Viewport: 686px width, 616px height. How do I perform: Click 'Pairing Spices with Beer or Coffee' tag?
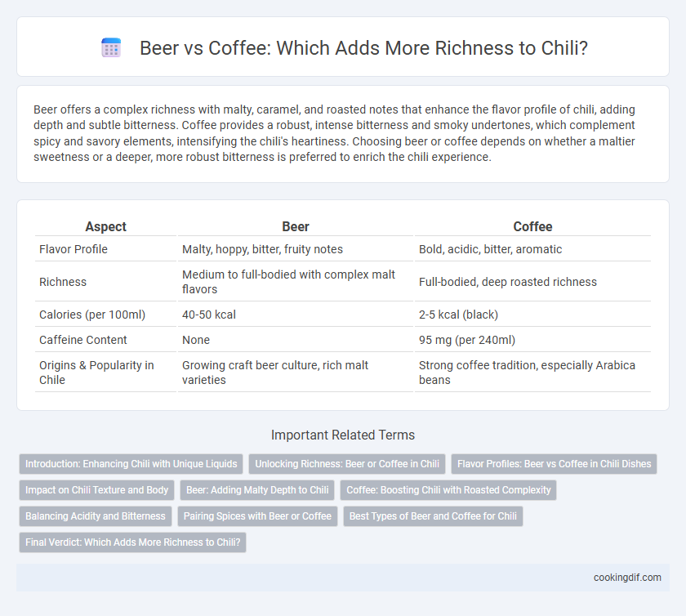click(x=257, y=516)
